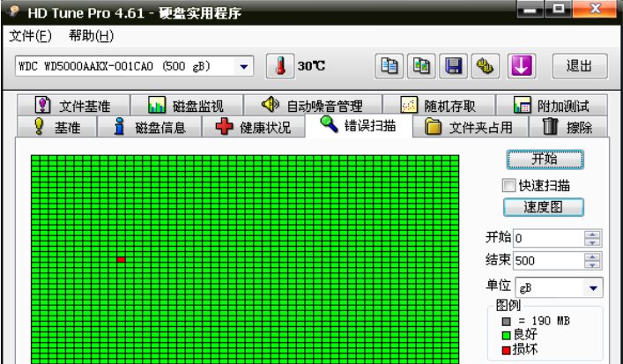
Task: Click the purple down-arrow icon
Action: point(522,66)
